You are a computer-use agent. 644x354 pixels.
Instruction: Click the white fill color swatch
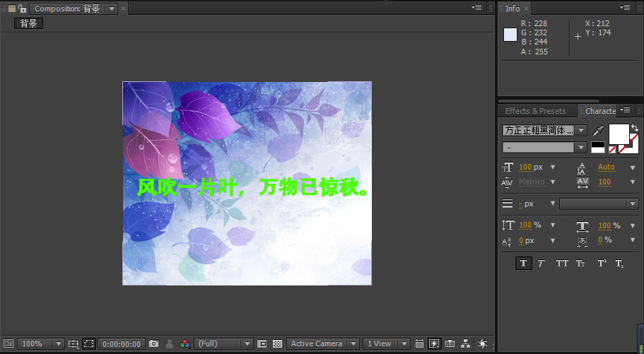click(x=619, y=134)
